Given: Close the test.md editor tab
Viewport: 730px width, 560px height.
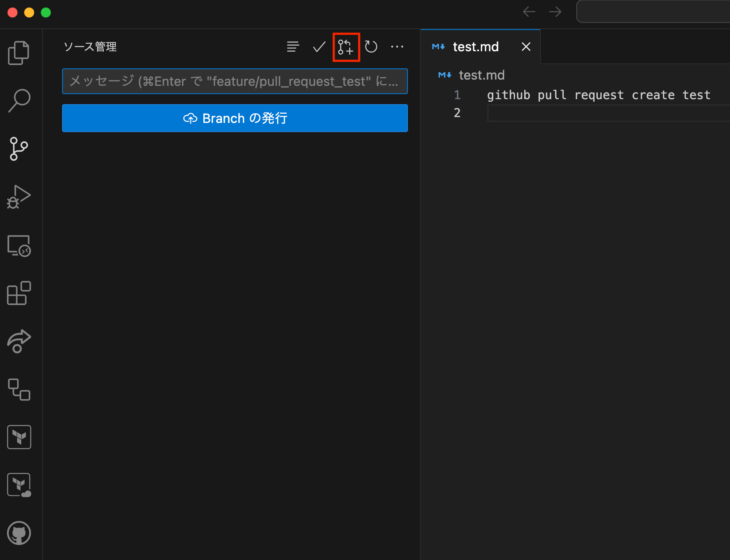Looking at the screenshot, I should (x=525, y=47).
